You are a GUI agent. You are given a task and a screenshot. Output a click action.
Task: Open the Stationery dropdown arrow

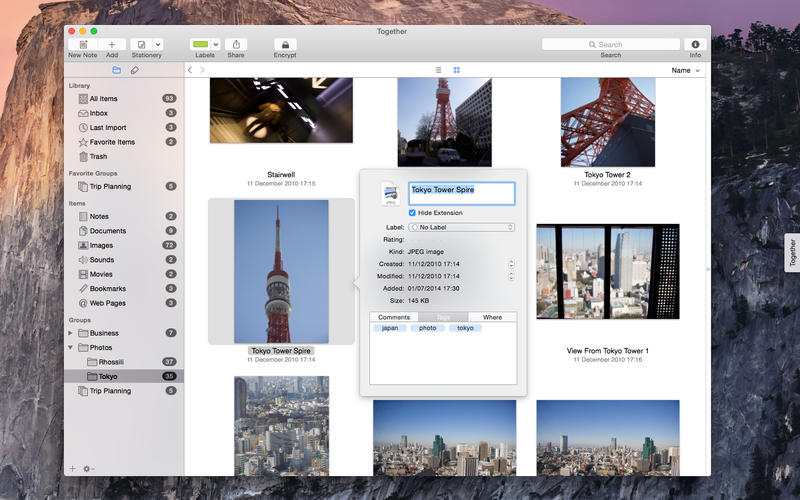(157, 45)
